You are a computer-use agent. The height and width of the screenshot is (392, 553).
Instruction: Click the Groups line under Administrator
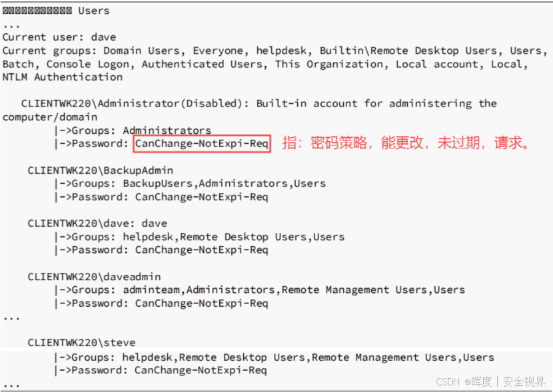click(x=133, y=130)
